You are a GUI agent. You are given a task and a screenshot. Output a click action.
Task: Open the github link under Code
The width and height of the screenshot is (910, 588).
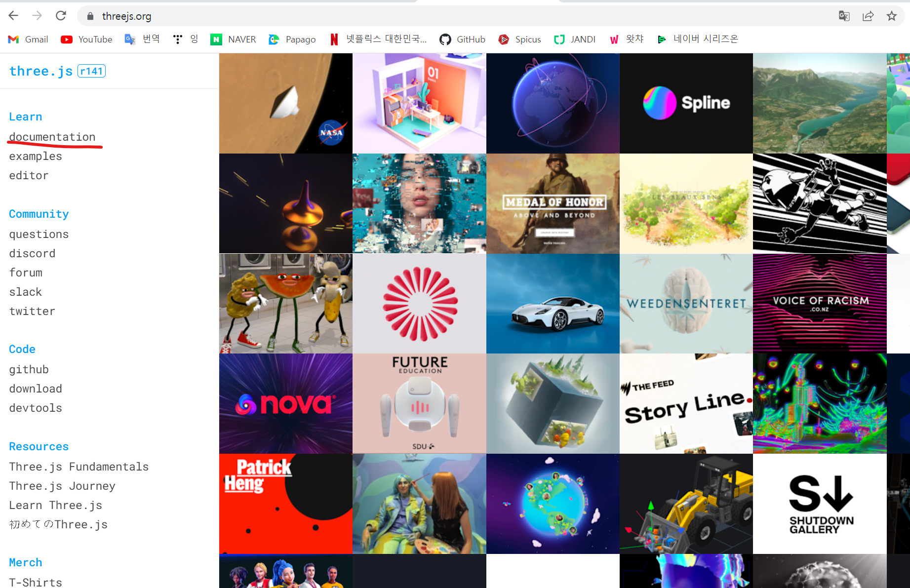(x=29, y=369)
